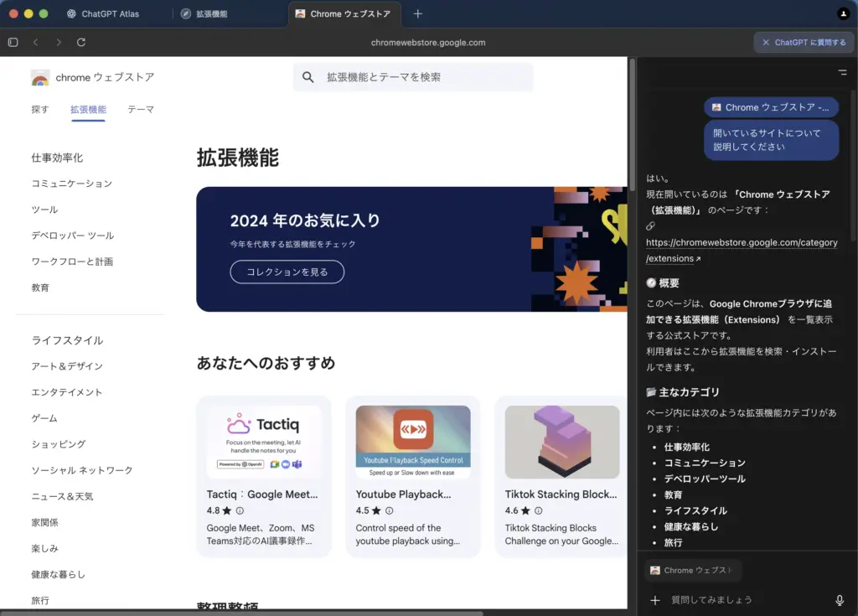Viewport: 858px width, 616px height.
Task: Open the chromewebstore.google.com/category/extensions link
Action: point(742,251)
